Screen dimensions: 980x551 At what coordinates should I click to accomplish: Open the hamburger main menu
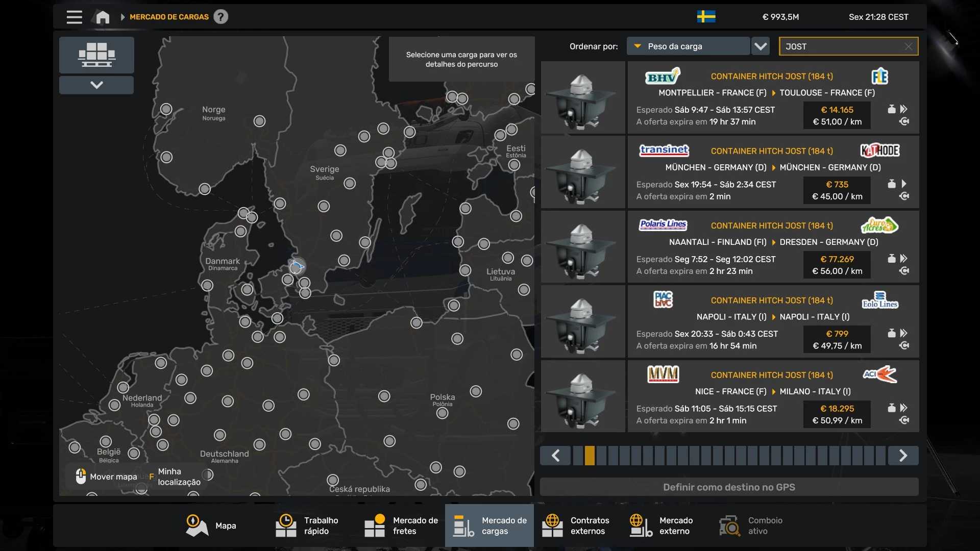[74, 17]
